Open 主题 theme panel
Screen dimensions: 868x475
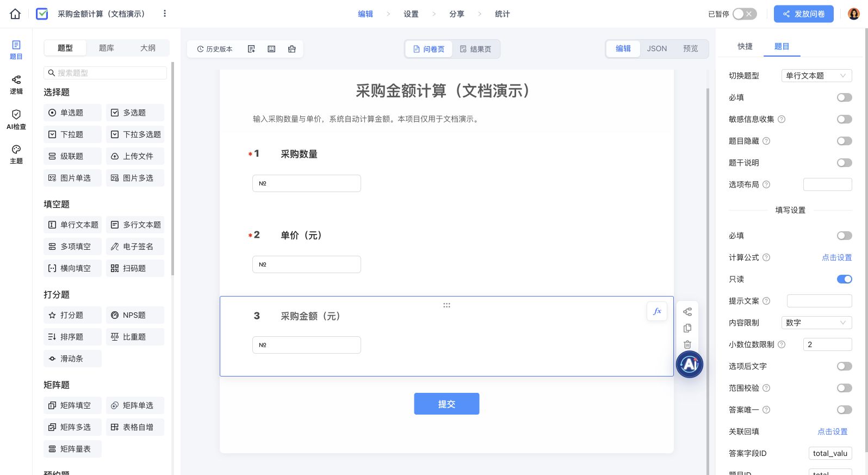point(16,155)
